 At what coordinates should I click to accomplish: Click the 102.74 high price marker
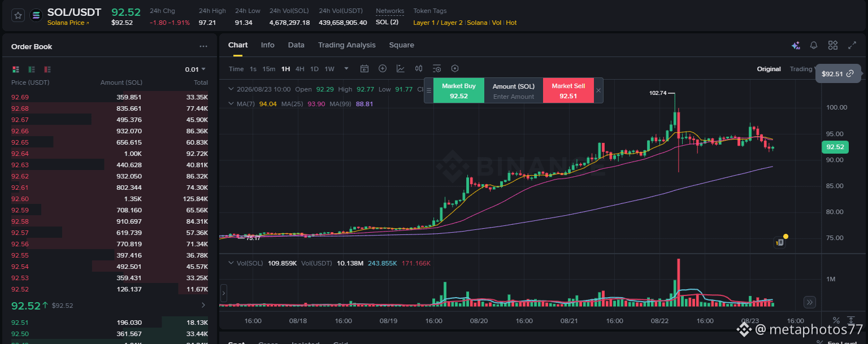(658, 93)
